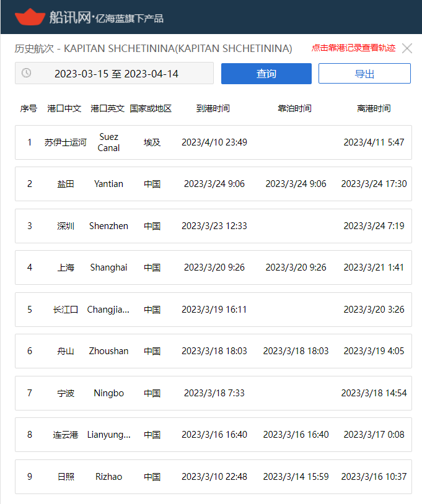Click the 到港时间 column header
The width and height of the screenshot is (422, 504).
coord(213,108)
